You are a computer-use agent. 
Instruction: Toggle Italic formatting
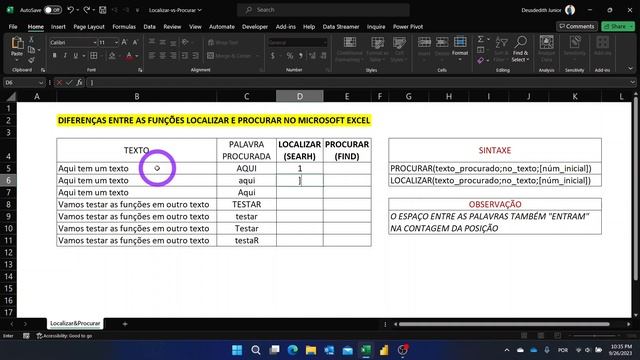(65, 56)
